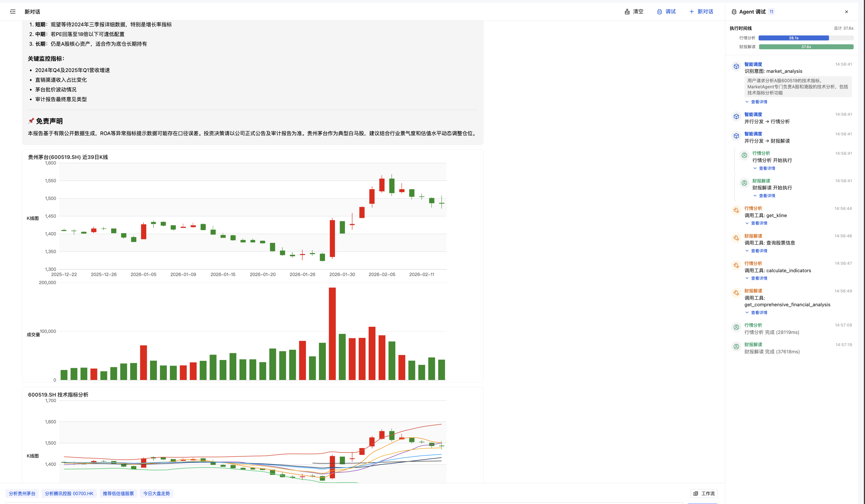Click the tool icon for get_kline call
Image resolution: width=865 pixels, height=504 pixels.
point(736,210)
